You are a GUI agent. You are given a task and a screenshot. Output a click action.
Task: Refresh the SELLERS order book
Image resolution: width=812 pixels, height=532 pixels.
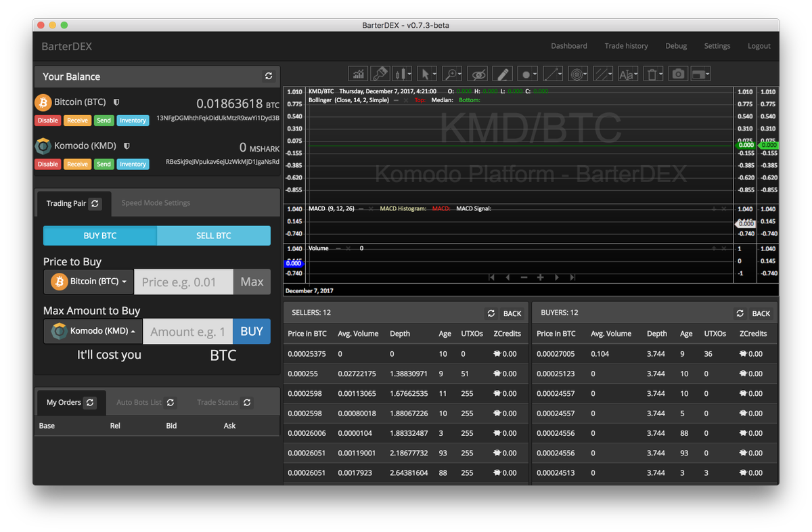pyautogui.click(x=491, y=313)
